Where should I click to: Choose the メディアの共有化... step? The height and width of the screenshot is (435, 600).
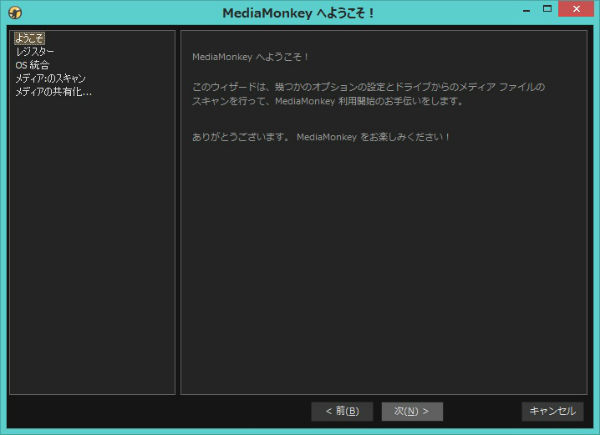click(54, 92)
